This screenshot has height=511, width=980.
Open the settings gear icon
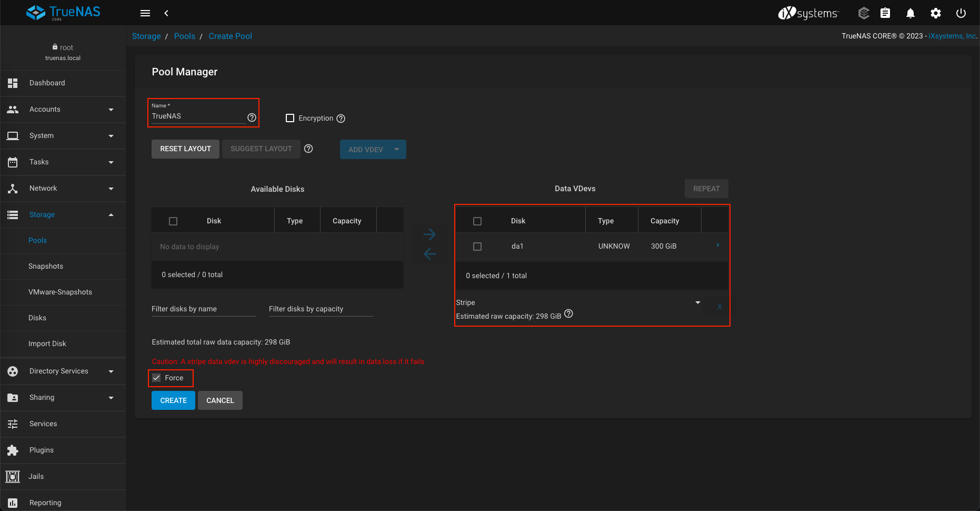pyautogui.click(x=935, y=13)
